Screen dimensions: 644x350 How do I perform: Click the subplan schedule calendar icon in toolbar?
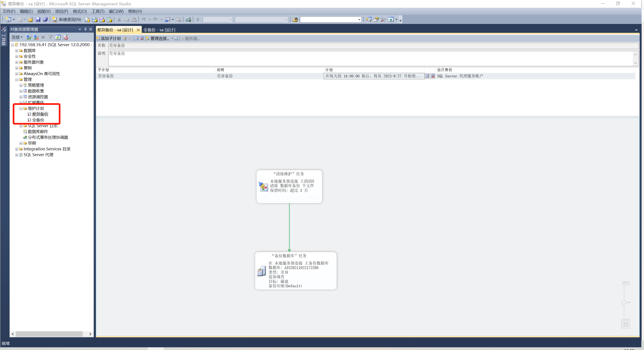[137, 38]
